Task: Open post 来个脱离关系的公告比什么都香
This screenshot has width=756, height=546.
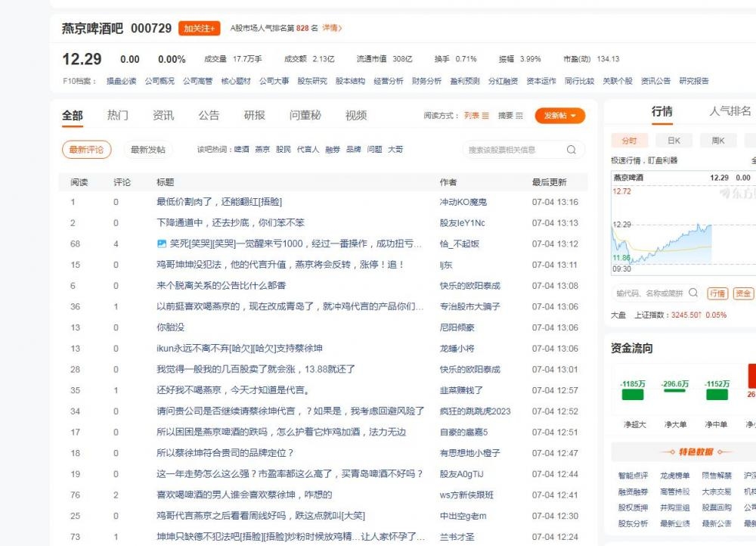Action: tap(221, 286)
